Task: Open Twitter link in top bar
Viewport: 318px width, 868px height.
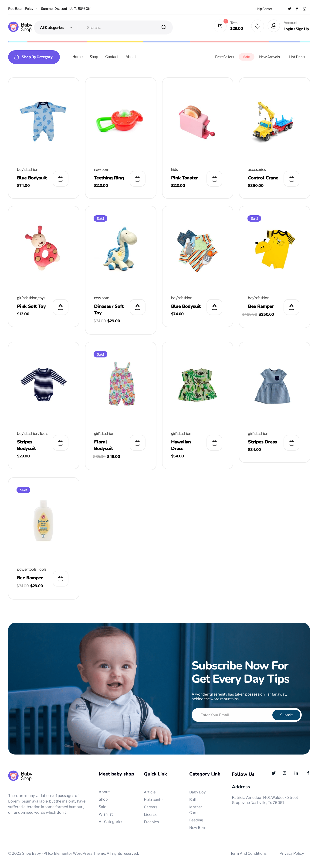Action: click(289, 9)
